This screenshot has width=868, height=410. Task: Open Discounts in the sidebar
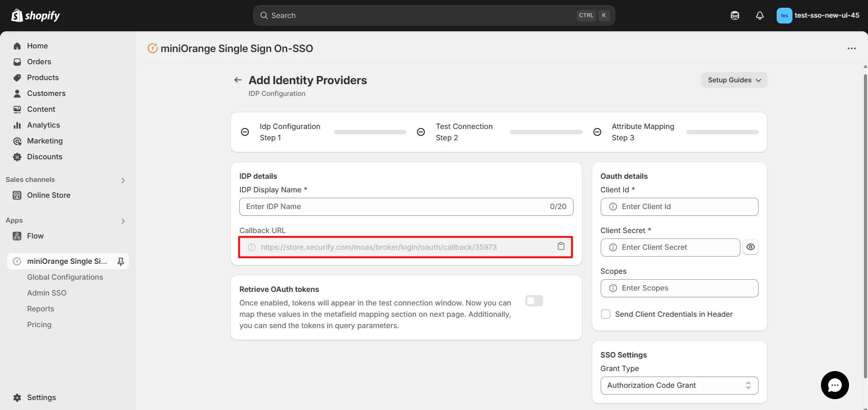tap(45, 157)
